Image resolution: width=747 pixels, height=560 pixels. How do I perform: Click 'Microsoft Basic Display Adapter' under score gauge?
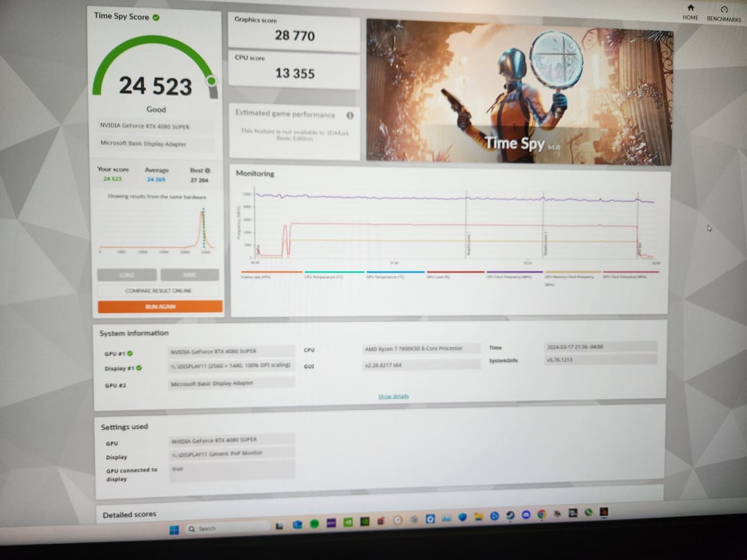pyautogui.click(x=156, y=144)
